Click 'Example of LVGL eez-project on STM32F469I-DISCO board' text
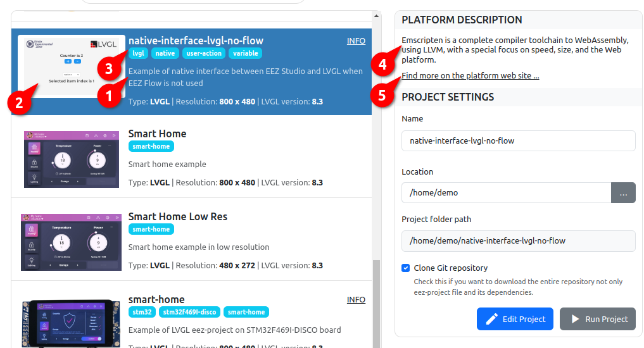 pyautogui.click(x=234, y=330)
